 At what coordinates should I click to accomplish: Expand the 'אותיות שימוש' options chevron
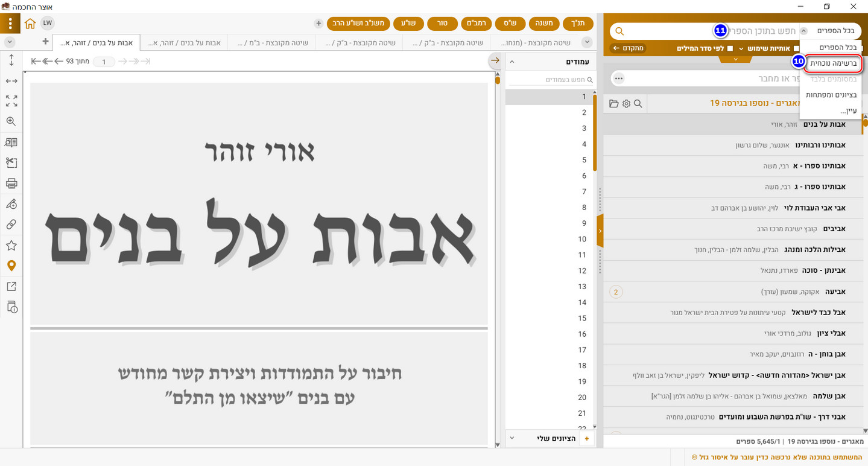coord(741,48)
